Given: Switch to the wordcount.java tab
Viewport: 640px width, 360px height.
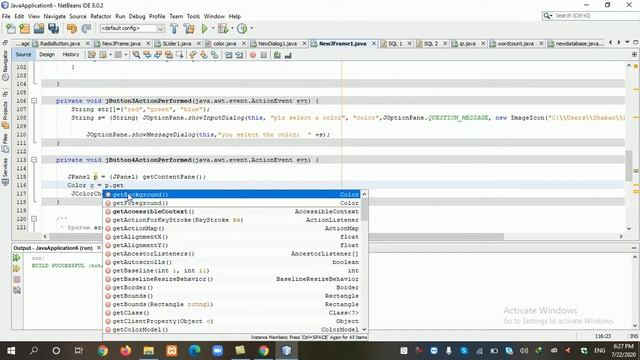Looking at the screenshot, I should [515, 43].
